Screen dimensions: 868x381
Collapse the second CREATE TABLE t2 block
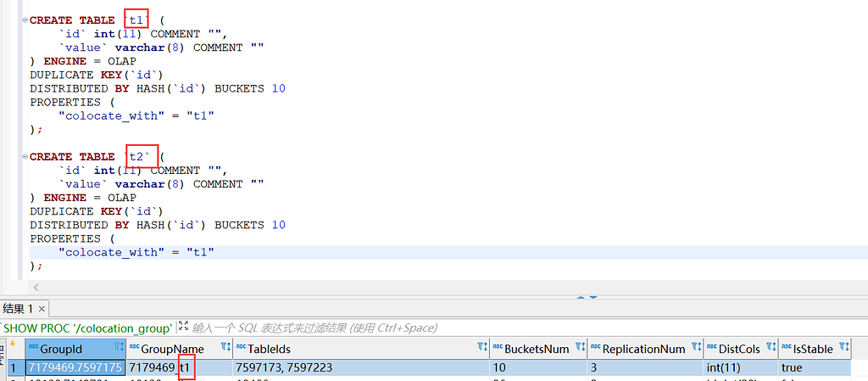coord(25,157)
